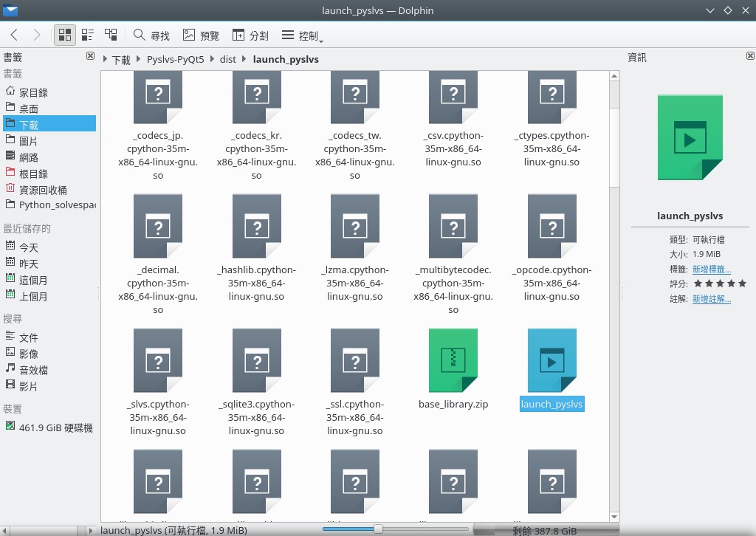Select the _ssl.cpython file
The height and width of the screenshot is (536, 756).
pos(355,382)
